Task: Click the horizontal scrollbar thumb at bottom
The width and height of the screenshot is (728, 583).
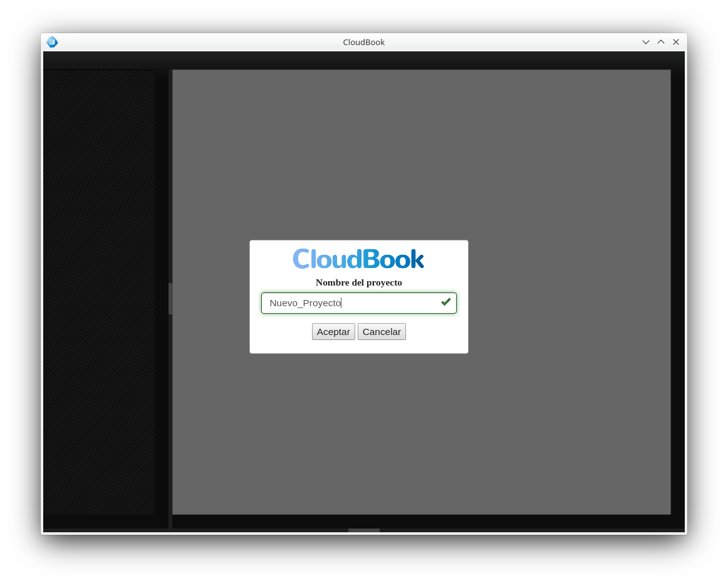Action: [x=364, y=530]
